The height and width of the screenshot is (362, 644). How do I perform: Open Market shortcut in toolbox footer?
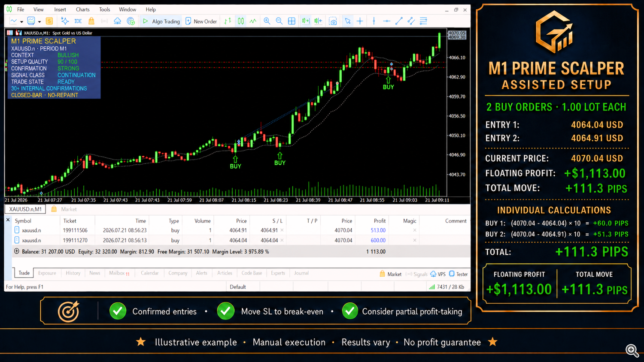[x=390, y=274]
